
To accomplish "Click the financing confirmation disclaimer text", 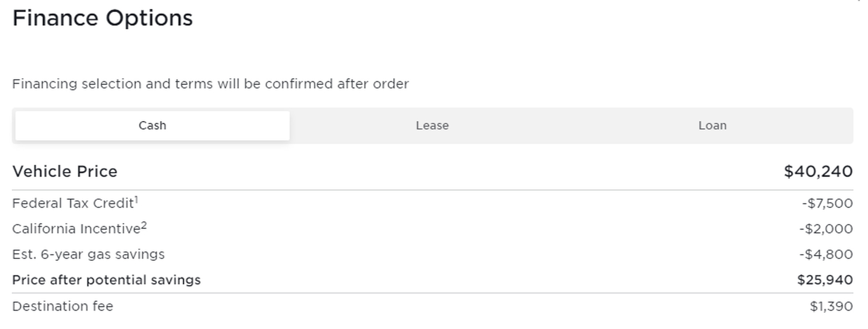I will click(x=210, y=84).
